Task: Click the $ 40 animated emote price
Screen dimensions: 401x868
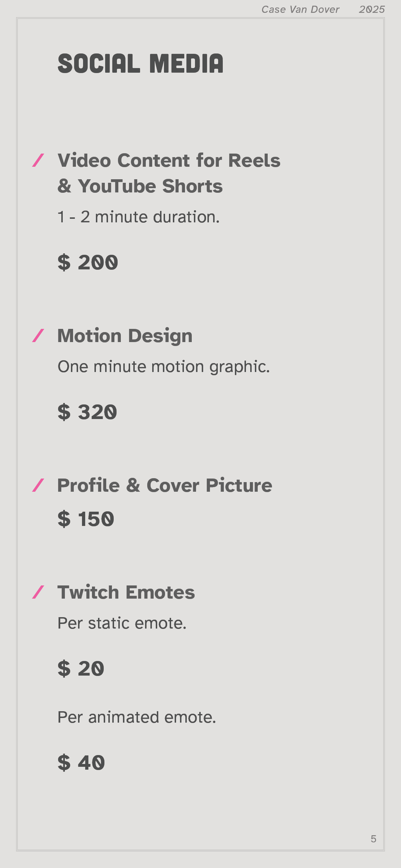Action: [x=81, y=763]
